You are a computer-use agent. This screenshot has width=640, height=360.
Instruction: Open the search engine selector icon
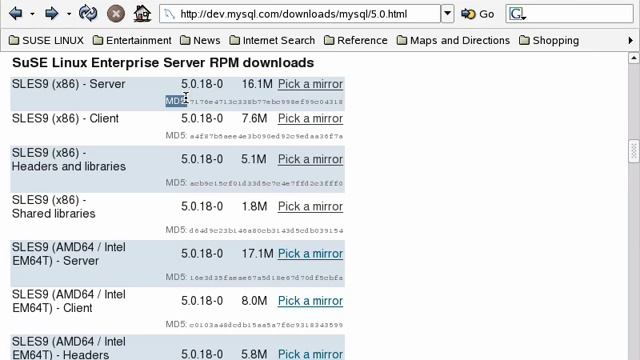click(517, 14)
